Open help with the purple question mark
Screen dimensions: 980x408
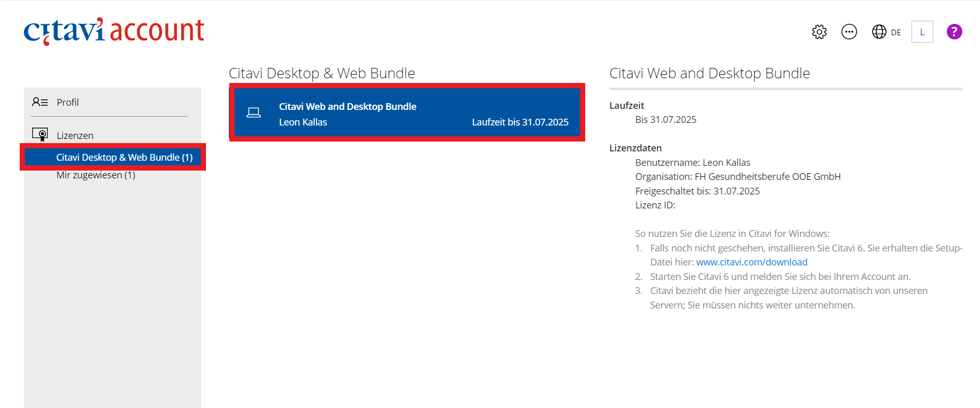pos(955,32)
